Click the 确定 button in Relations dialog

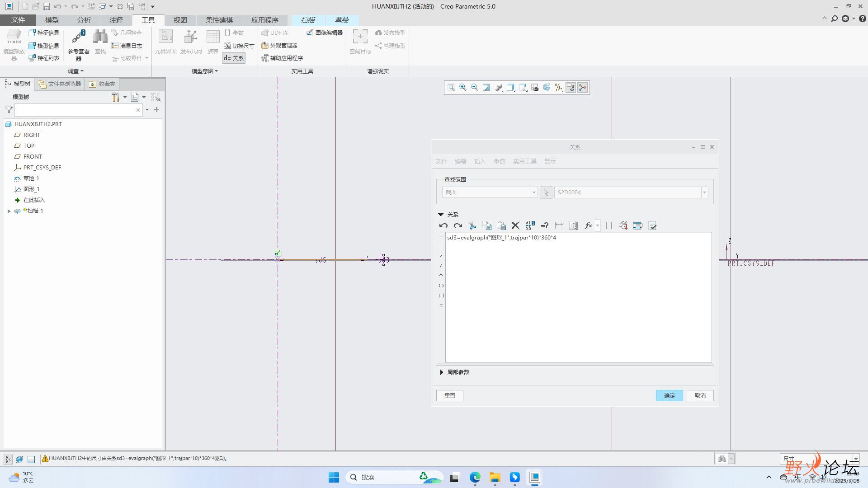(x=669, y=396)
